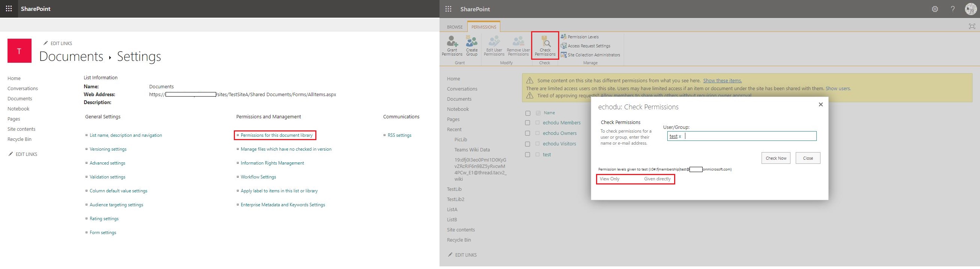This screenshot has width=980, height=269.
Task: Open List name, description and navigation
Action: [125, 135]
